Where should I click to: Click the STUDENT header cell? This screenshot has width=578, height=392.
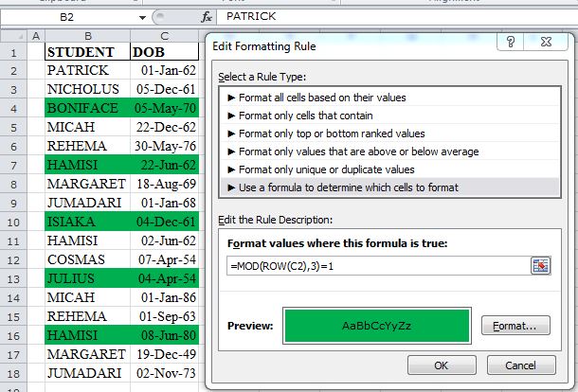coord(87,51)
